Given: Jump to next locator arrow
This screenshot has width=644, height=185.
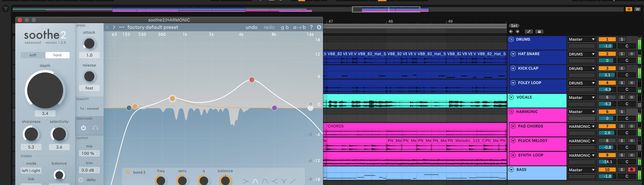Looking at the screenshot, I should [x=518, y=31].
